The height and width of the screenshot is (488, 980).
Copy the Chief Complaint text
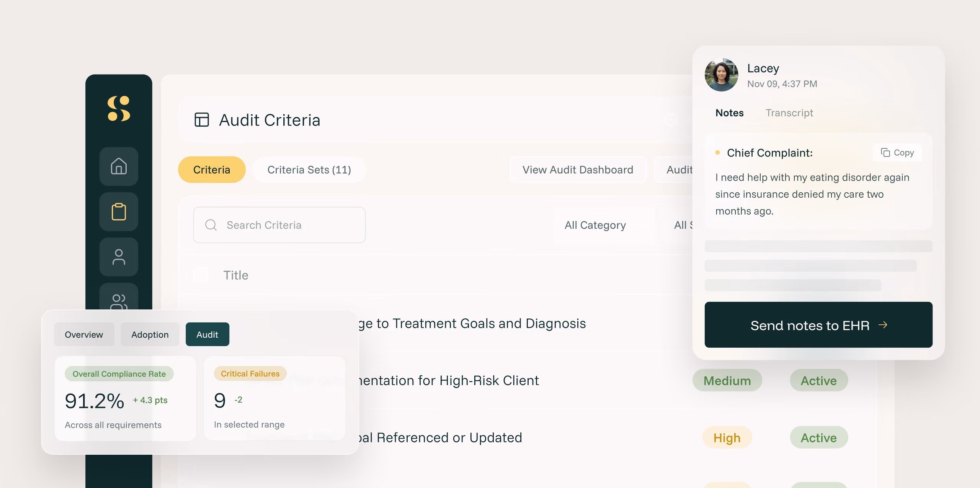pyautogui.click(x=897, y=153)
